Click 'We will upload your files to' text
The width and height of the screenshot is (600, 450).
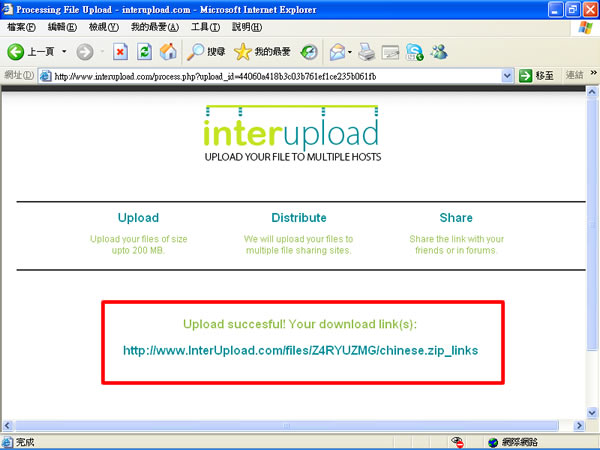[298, 239]
